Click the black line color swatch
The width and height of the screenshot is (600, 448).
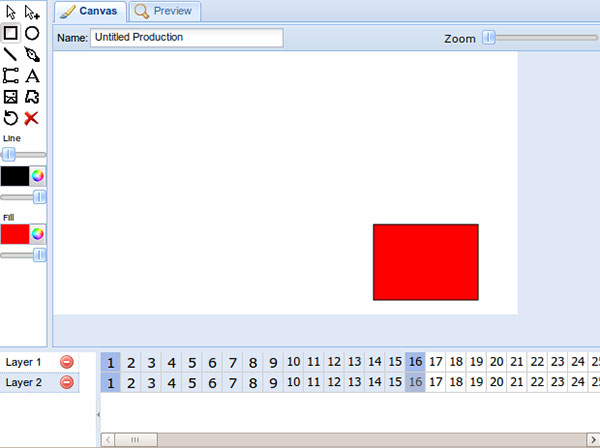(15, 176)
